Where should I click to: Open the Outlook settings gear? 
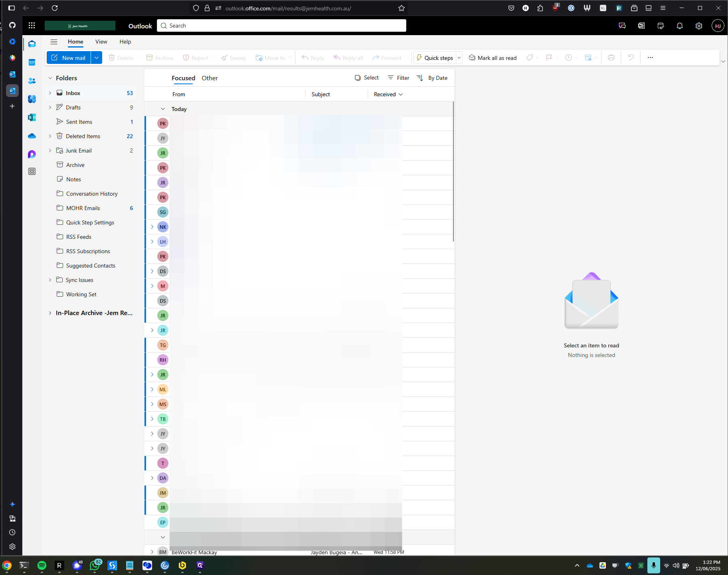click(699, 26)
